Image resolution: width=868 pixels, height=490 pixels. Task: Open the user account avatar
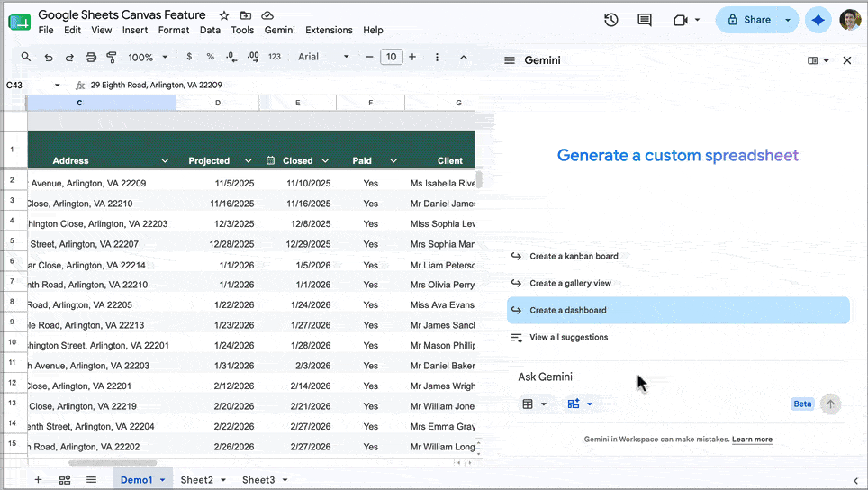point(850,20)
